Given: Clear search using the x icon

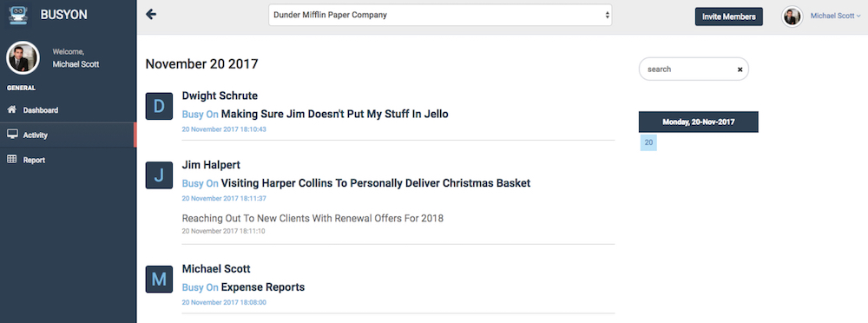Looking at the screenshot, I should (740, 69).
